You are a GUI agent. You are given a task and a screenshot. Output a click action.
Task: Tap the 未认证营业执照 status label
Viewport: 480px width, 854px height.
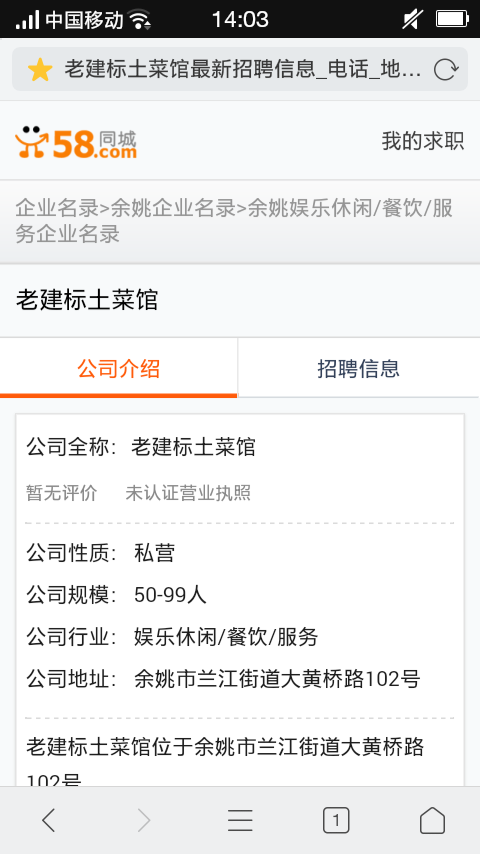(188, 493)
